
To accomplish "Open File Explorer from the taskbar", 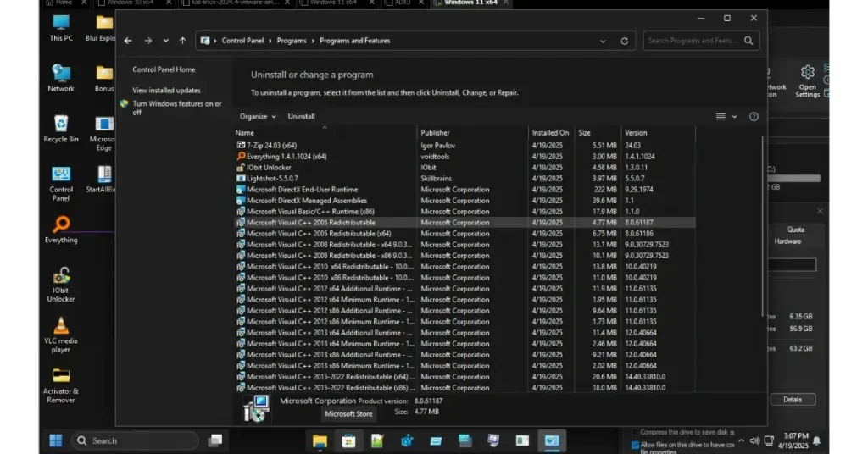I will (320, 440).
